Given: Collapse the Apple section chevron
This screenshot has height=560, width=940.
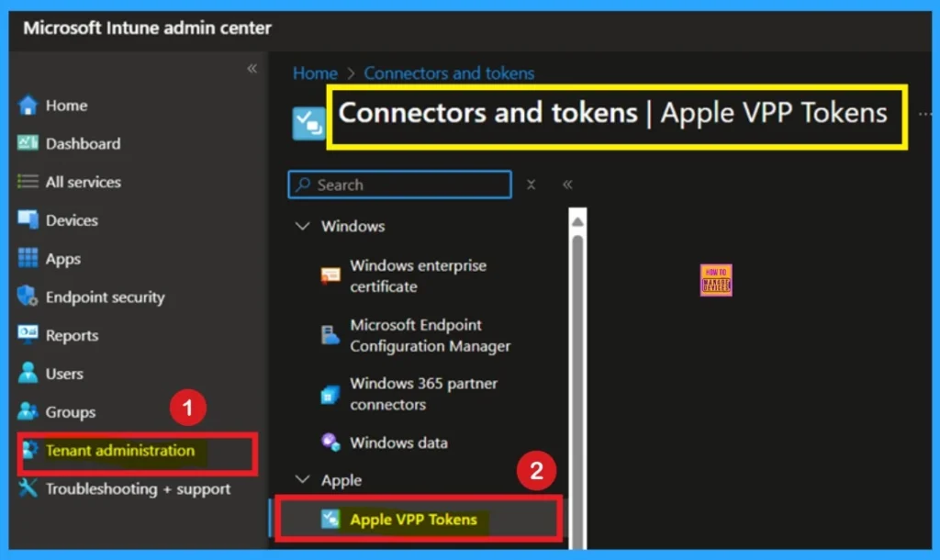Looking at the screenshot, I should [303, 479].
